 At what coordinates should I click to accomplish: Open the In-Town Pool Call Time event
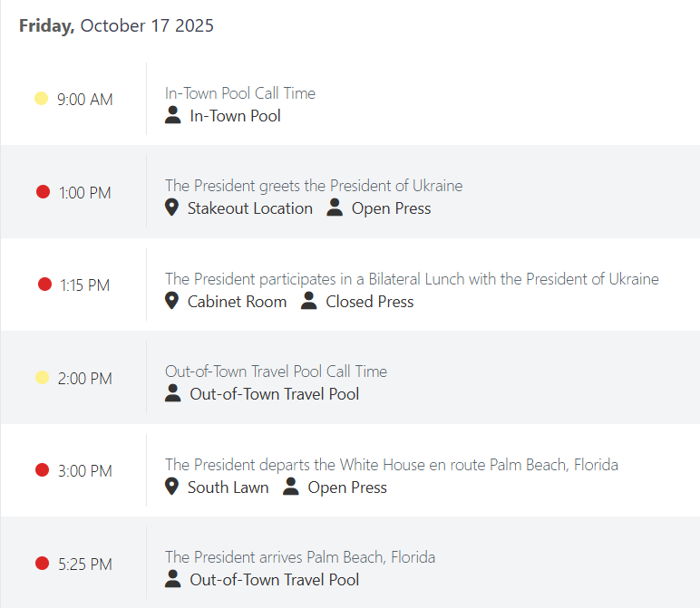click(240, 93)
